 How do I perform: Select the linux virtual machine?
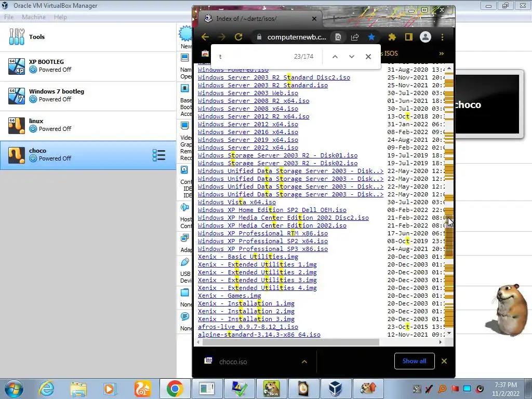coord(88,125)
